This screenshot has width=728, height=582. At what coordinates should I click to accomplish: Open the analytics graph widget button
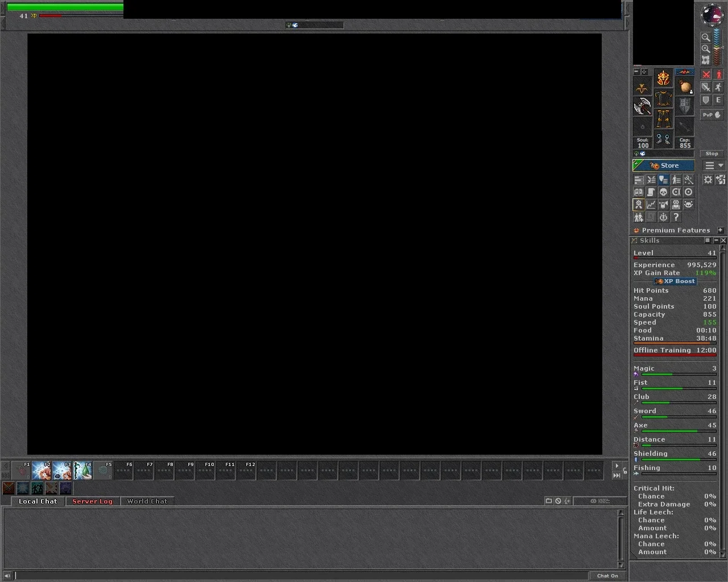651,205
